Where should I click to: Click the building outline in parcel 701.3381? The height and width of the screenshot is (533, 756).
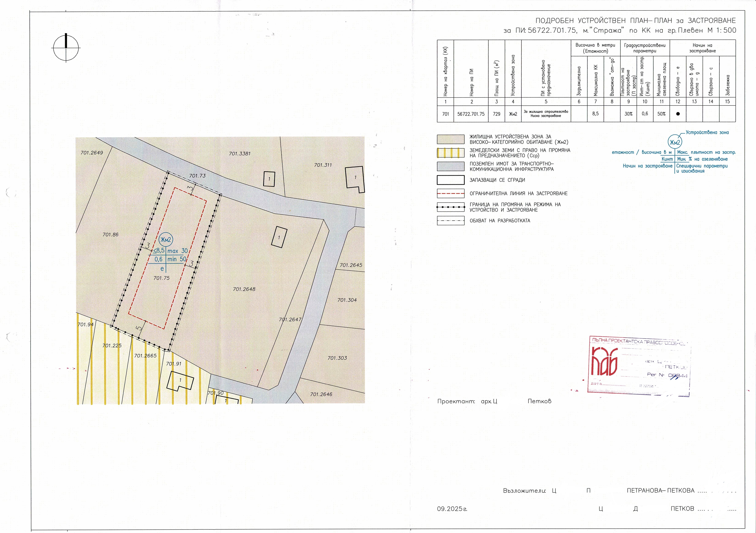(269, 179)
